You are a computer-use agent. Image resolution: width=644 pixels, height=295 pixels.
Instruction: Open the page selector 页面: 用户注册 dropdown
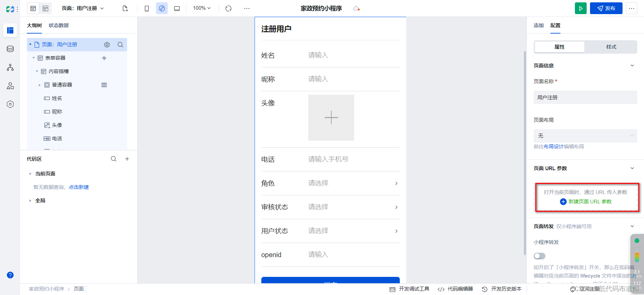(83, 8)
